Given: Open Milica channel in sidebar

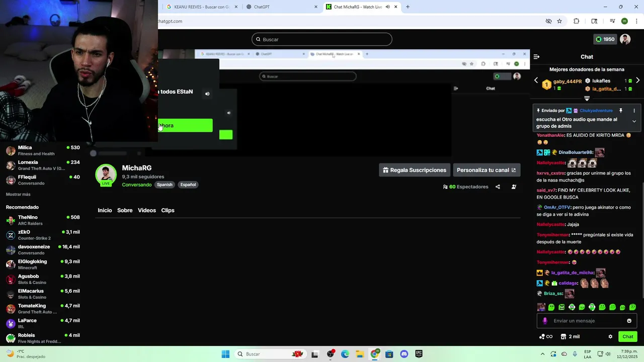Looking at the screenshot, I should coord(43,150).
